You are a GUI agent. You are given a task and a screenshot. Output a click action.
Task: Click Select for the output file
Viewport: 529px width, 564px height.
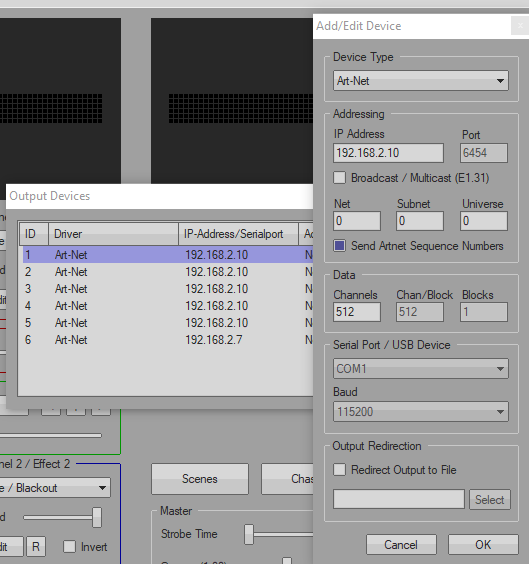tap(489, 499)
